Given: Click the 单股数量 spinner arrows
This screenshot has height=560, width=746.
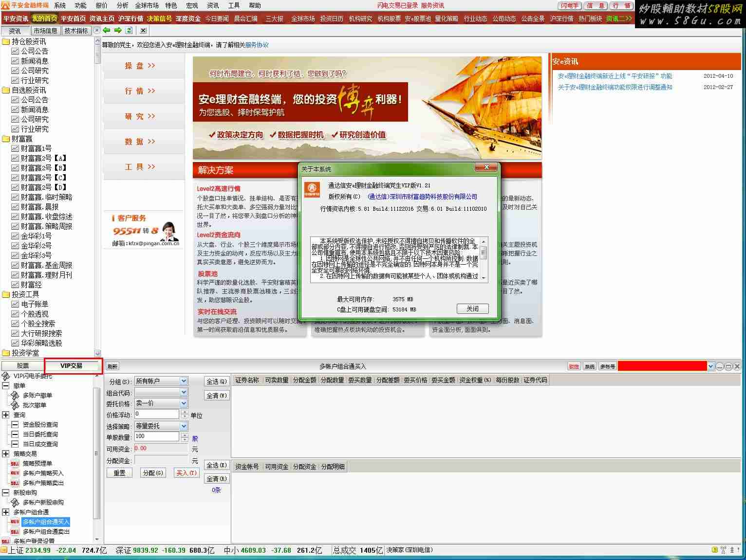Looking at the screenshot, I should [x=184, y=436].
